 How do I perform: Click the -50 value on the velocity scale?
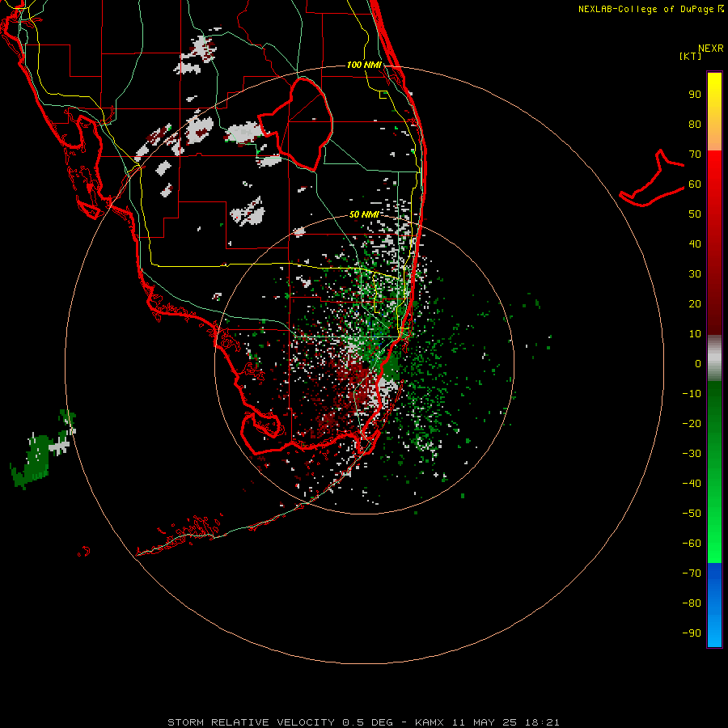pos(692,514)
